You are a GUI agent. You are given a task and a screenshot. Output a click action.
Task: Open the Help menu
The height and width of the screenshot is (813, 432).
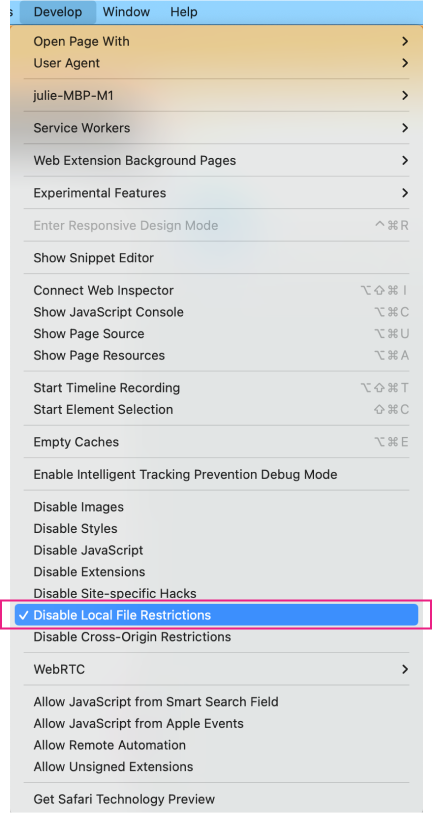184,11
